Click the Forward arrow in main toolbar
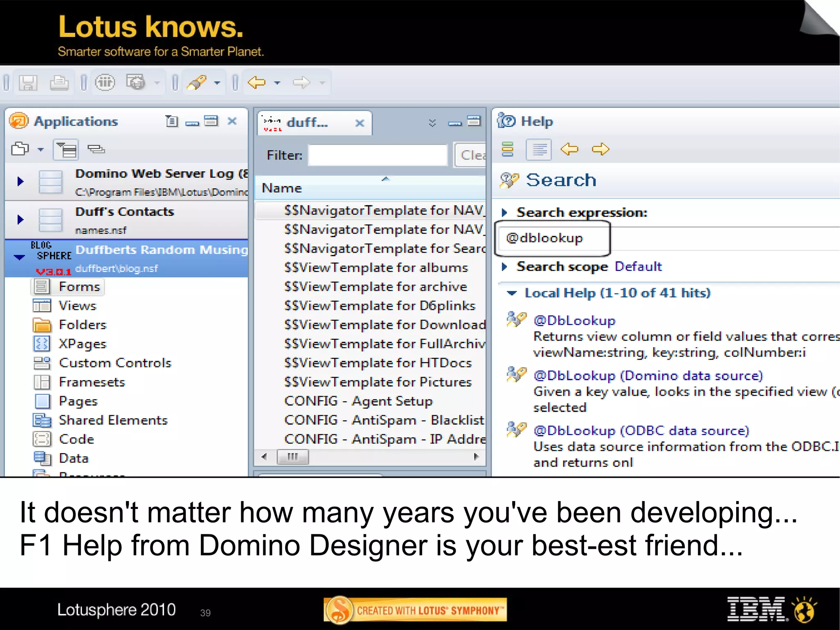840x630 pixels. (x=301, y=82)
